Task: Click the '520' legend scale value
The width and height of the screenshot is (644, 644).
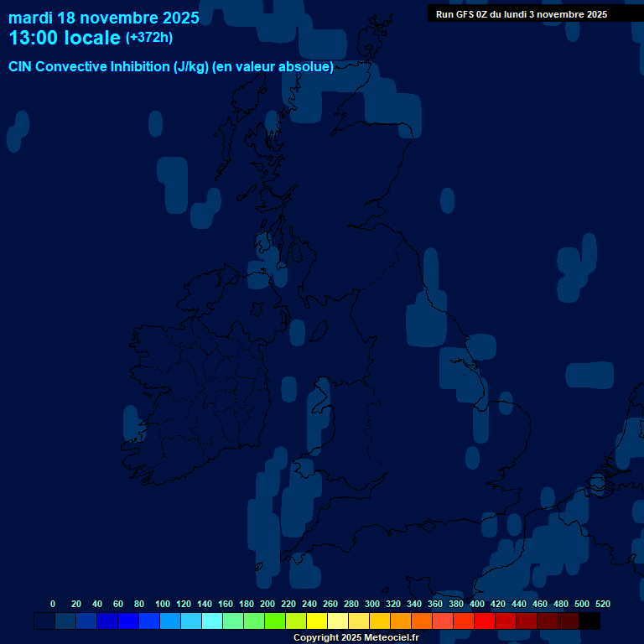Action: (602, 604)
